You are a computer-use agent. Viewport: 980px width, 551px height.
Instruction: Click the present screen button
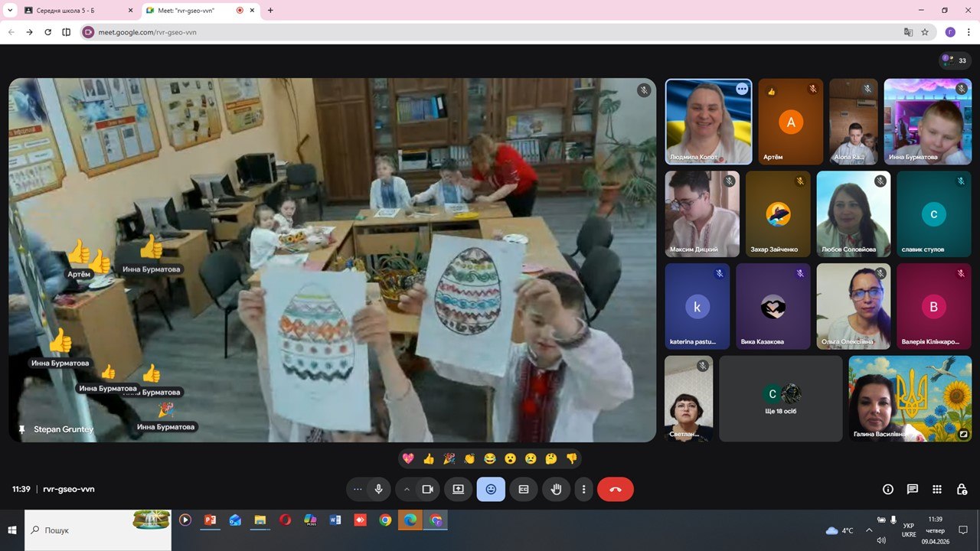click(x=458, y=489)
